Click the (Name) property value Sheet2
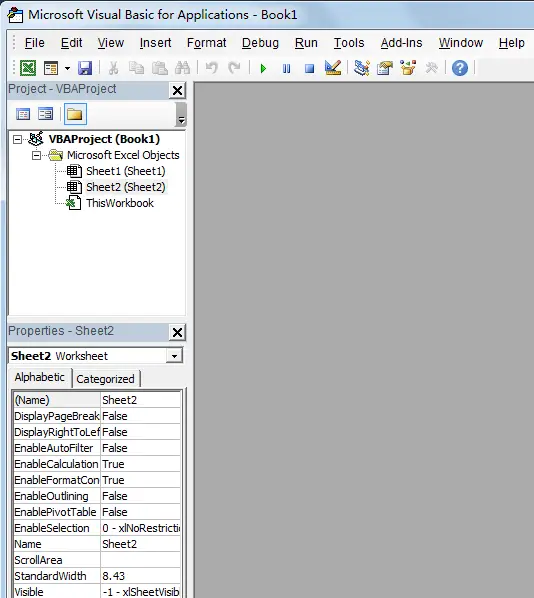 pyautogui.click(x=140, y=400)
